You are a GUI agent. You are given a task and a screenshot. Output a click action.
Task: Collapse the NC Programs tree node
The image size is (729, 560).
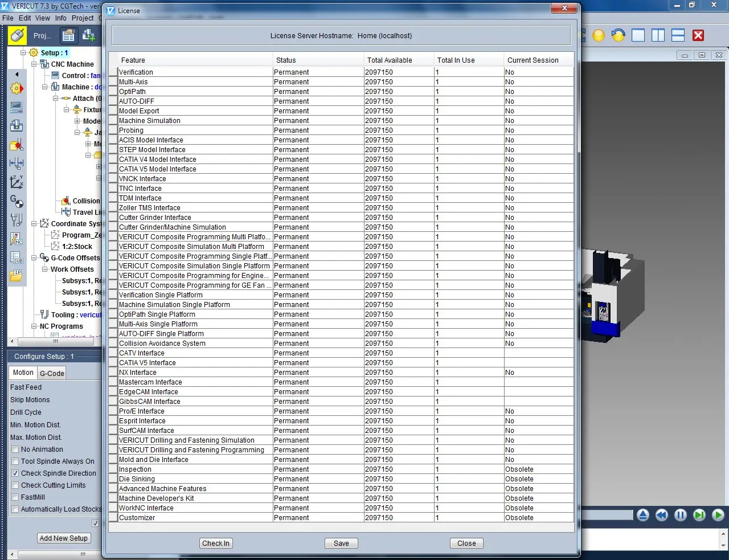[x=34, y=326]
